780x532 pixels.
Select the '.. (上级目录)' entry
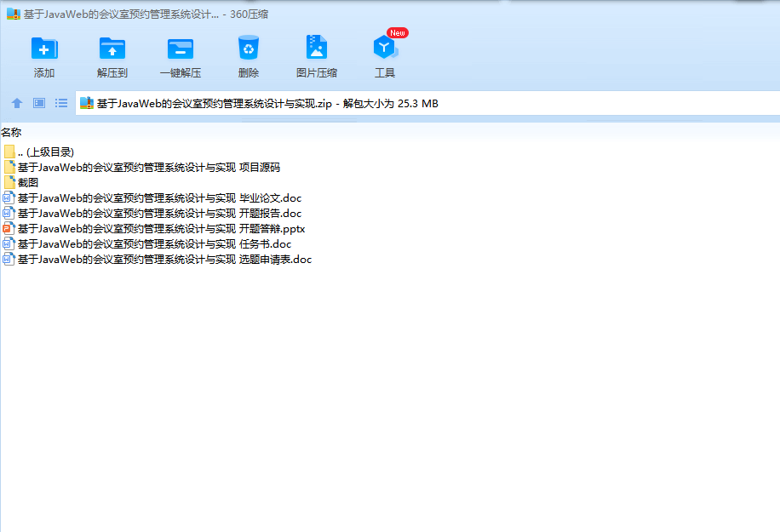(x=46, y=152)
